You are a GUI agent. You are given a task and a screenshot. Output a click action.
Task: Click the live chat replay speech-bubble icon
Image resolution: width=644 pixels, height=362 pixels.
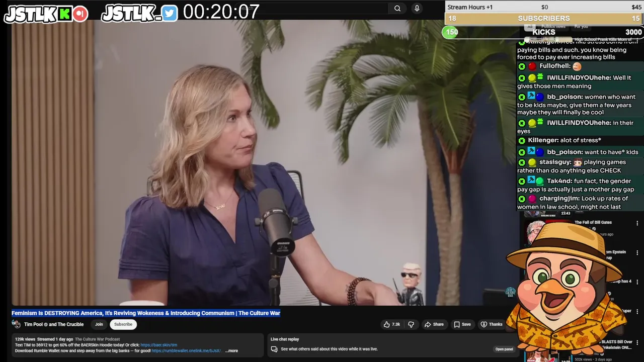[x=274, y=349]
